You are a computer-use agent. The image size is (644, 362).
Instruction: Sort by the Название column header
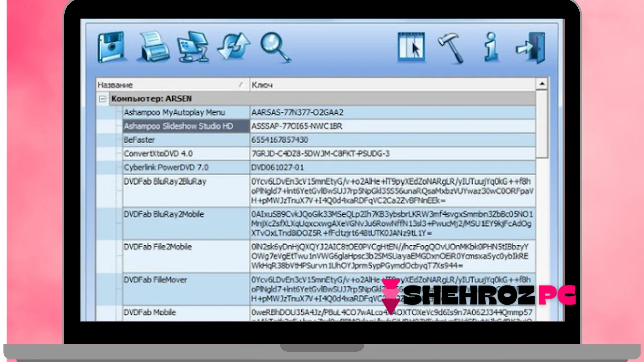click(x=172, y=85)
